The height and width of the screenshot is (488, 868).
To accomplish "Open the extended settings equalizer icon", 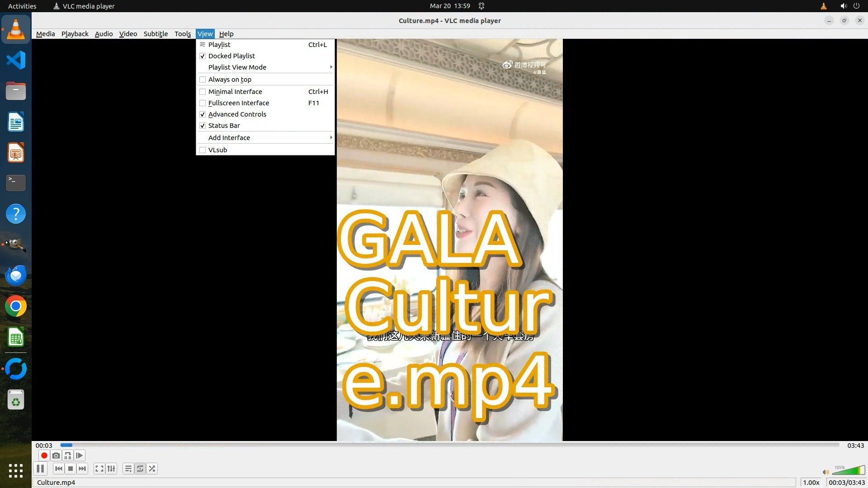I will point(111,469).
